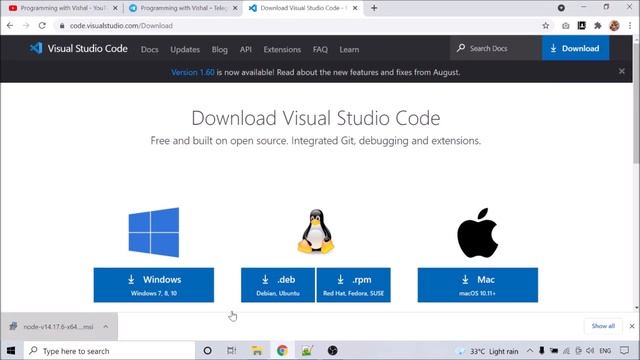Switch to the Telegram Programming with Vishal tab
This screenshot has width=640, height=360.
(x=182, y=8)
